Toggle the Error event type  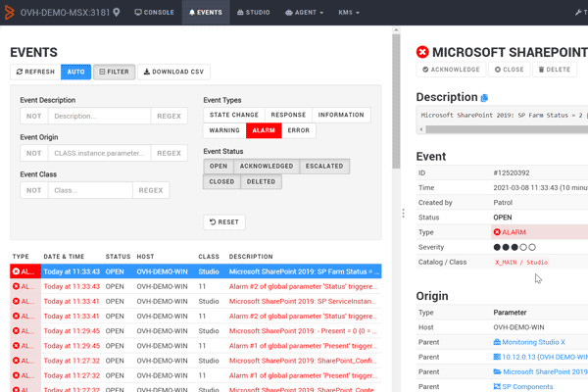(x=299, y=130)
